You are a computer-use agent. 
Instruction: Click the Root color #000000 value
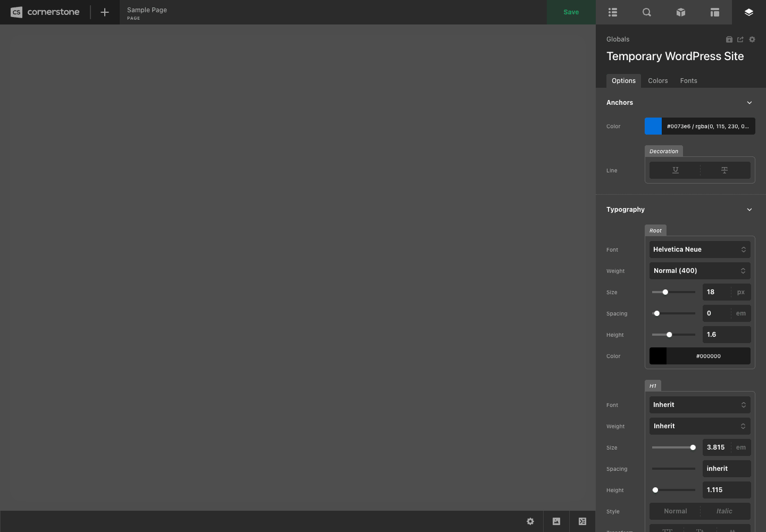coord(709,356)
